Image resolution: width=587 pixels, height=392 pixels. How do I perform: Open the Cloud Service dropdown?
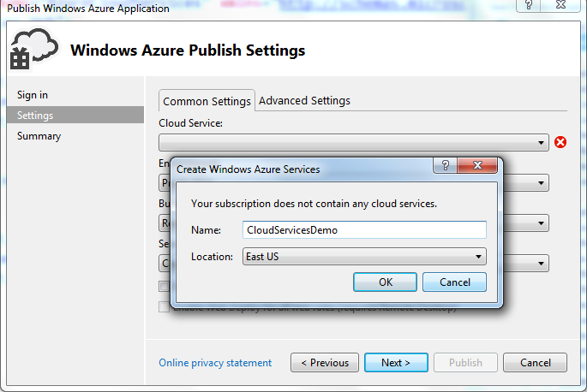354,143
